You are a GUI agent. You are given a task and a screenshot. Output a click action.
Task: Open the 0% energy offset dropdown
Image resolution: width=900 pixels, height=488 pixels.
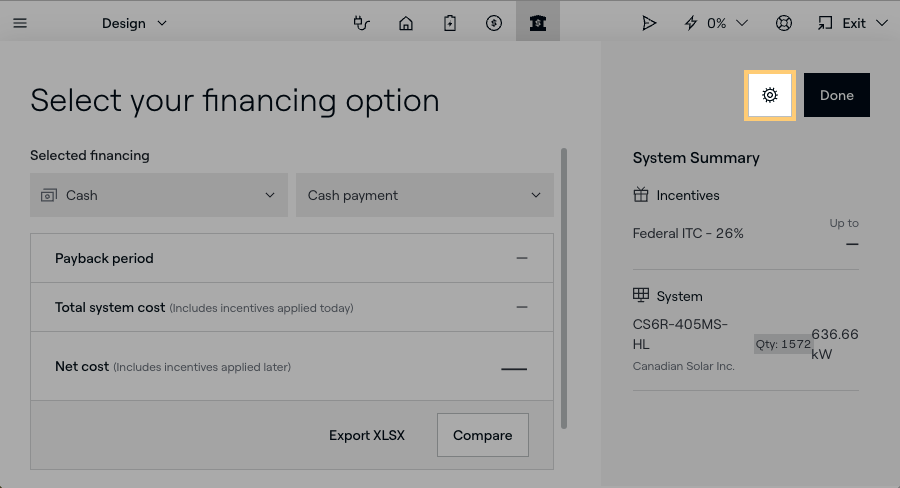[x=716, y=23]
